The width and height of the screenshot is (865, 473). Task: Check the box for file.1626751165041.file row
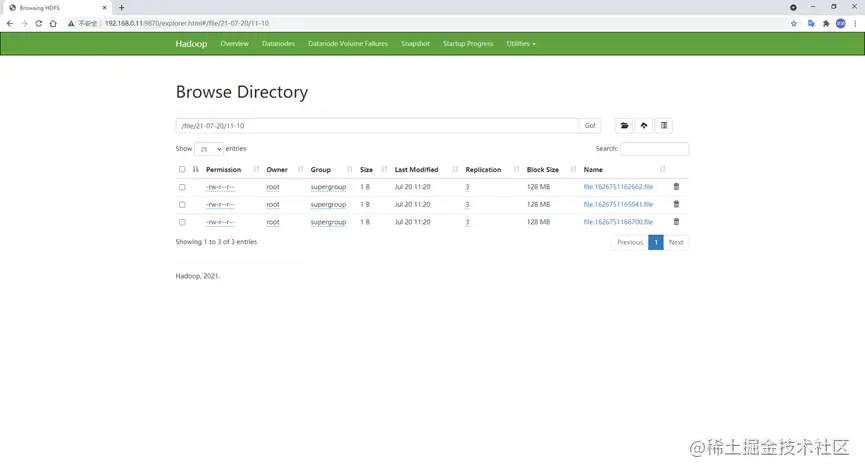click(x=182, y=205)
